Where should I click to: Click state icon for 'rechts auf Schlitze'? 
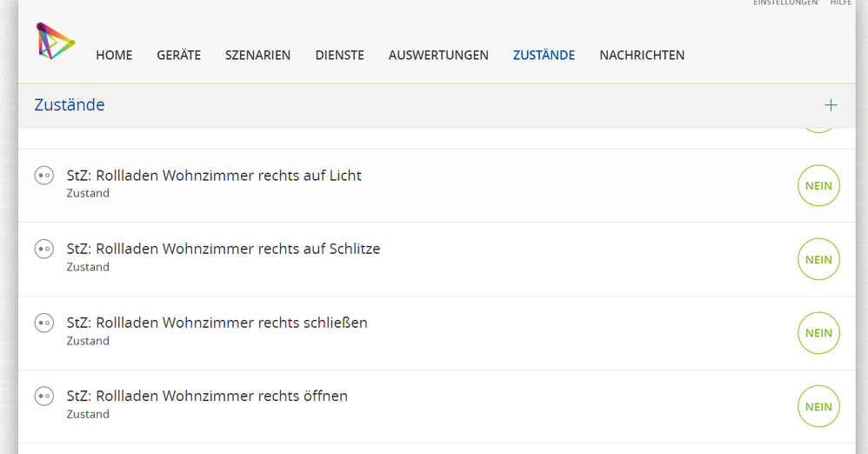point(44,249)
